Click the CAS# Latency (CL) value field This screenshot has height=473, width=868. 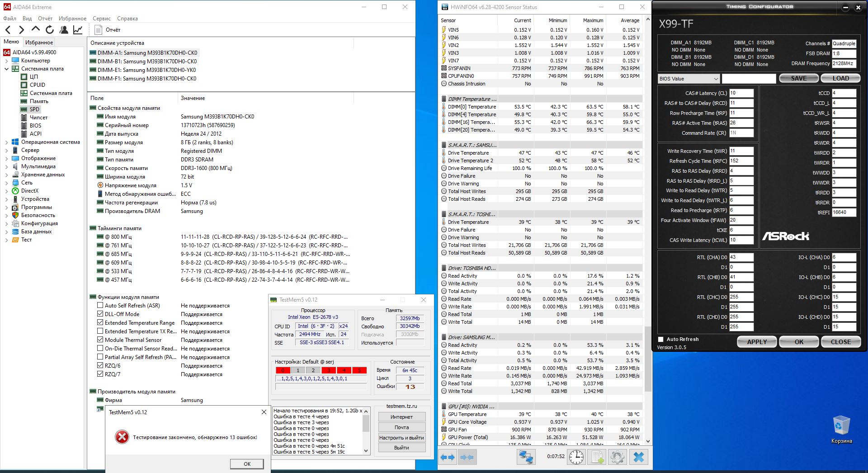point(741,93)
